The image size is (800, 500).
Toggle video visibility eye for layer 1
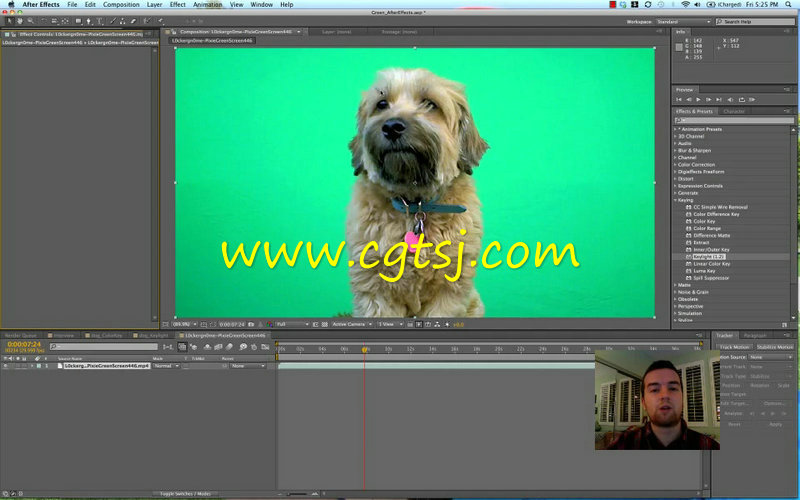pos(5,366)
